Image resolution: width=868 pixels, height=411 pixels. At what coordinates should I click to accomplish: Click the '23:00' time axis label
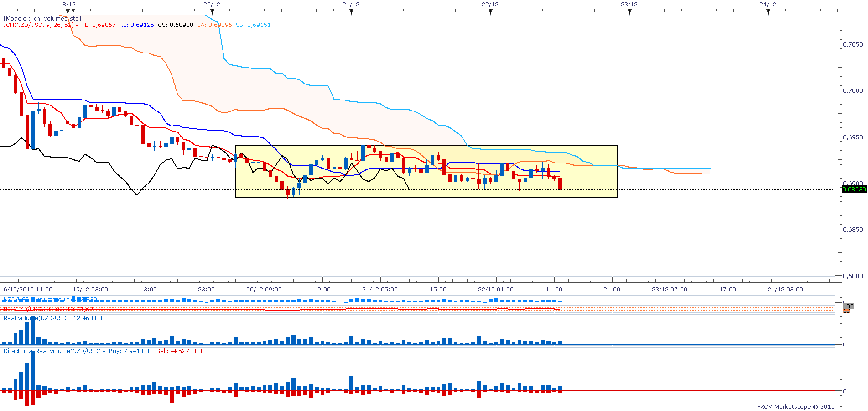[207, 289]
